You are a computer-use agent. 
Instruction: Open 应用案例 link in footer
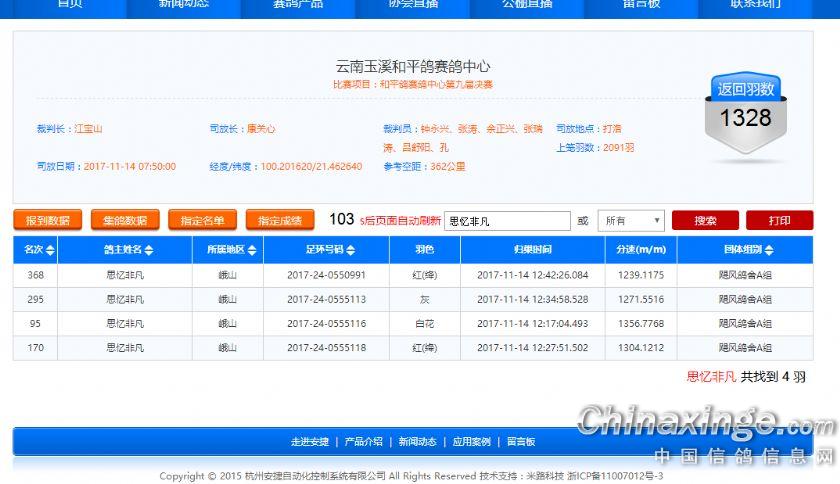click(471, 441)
